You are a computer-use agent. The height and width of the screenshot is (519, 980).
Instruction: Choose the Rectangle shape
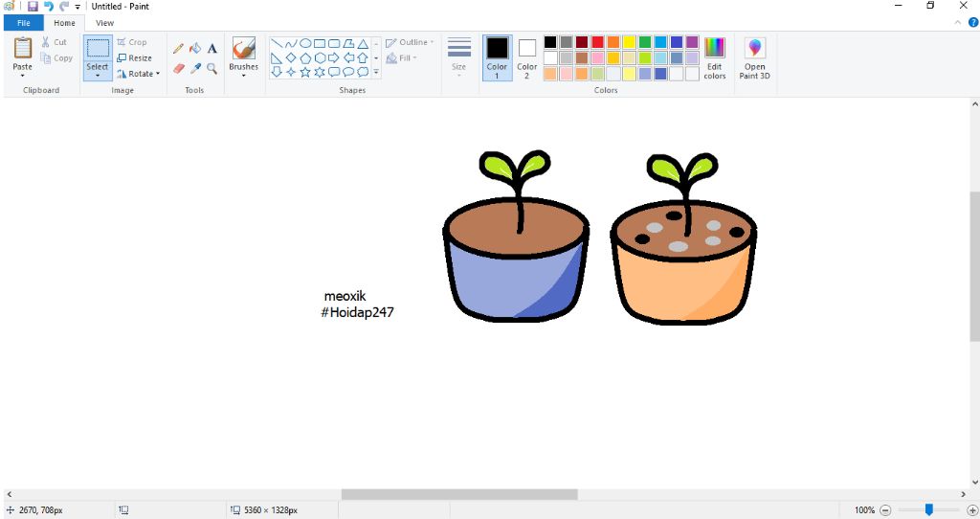coord(320,44)
